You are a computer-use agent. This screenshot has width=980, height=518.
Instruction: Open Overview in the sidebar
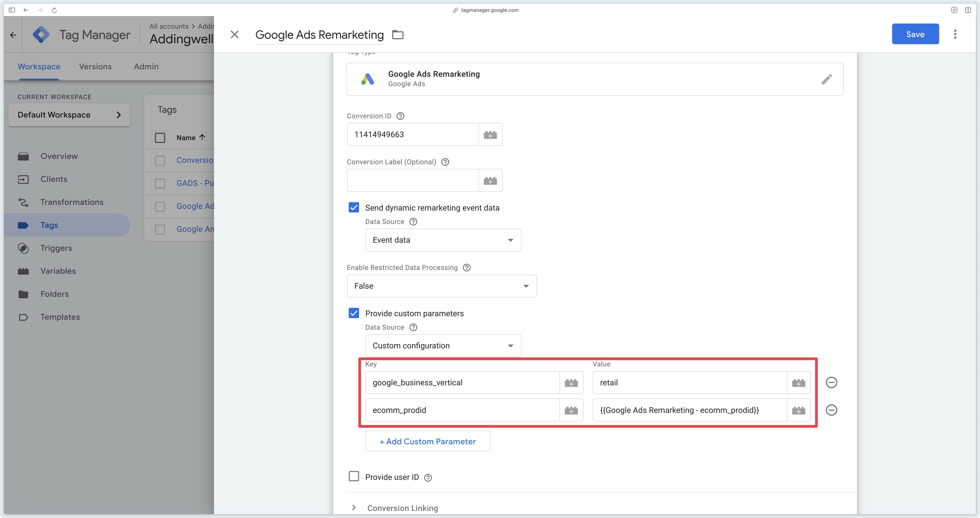click(x=67, y=156)
